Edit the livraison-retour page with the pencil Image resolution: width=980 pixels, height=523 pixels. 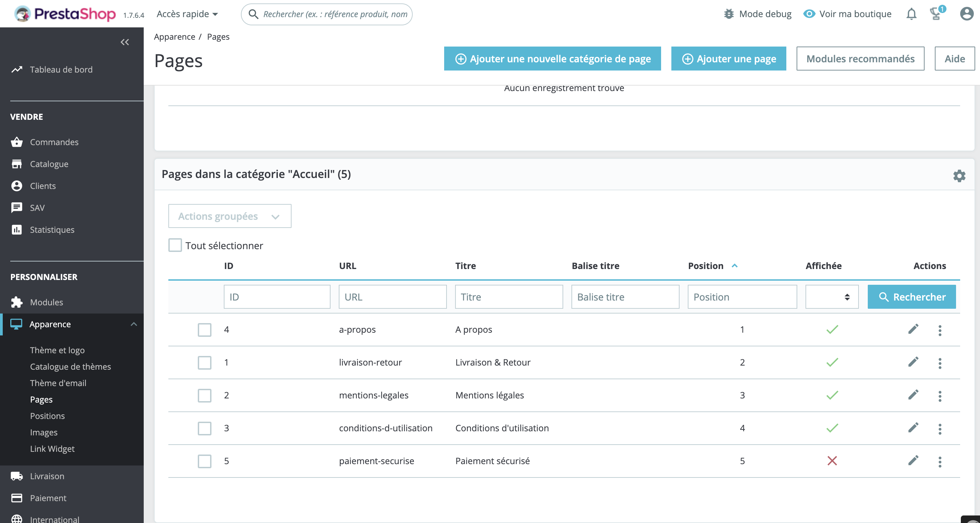tap(913, 362)
